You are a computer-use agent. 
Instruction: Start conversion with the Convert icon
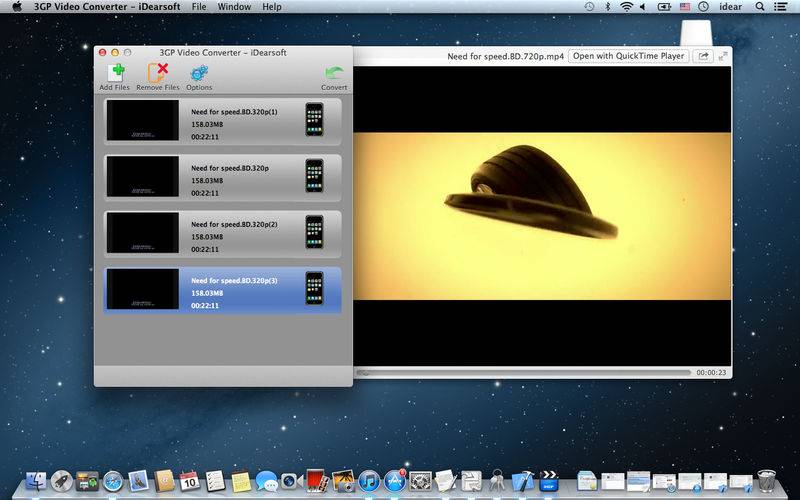(334, 73)
